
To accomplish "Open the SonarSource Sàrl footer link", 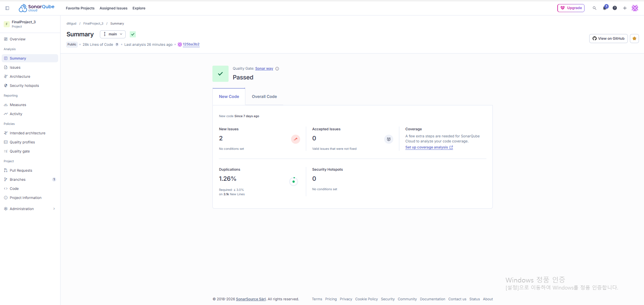I will click(x=251, y=299).
